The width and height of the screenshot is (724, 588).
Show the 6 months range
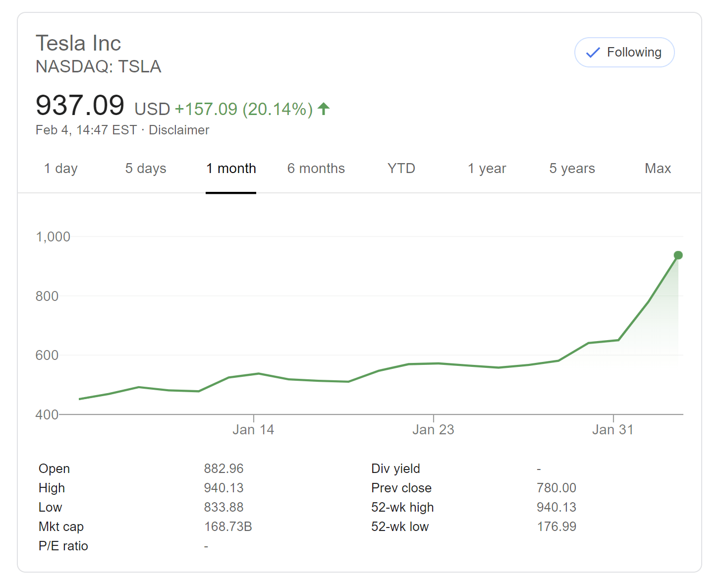point(316,169)
